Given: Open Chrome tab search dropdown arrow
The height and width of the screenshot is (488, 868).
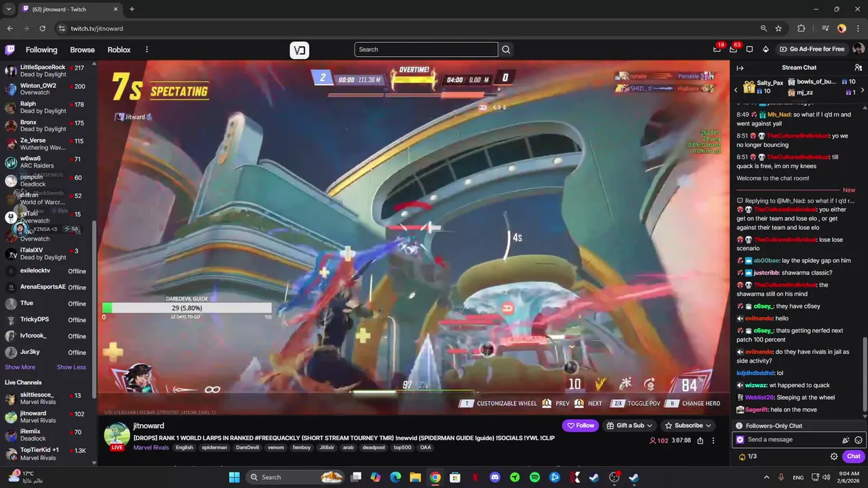Looking at the screenshot, I should click(9, 9).
